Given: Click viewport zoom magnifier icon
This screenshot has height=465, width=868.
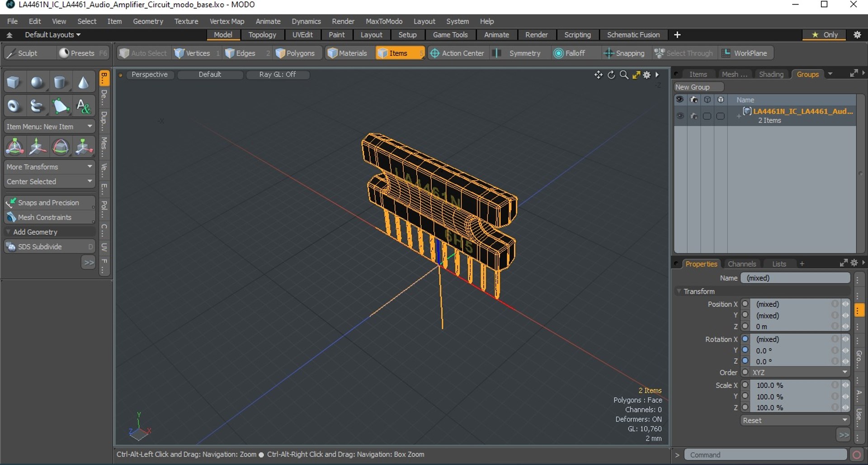Looking at the screenshot, I should (624, 75).
